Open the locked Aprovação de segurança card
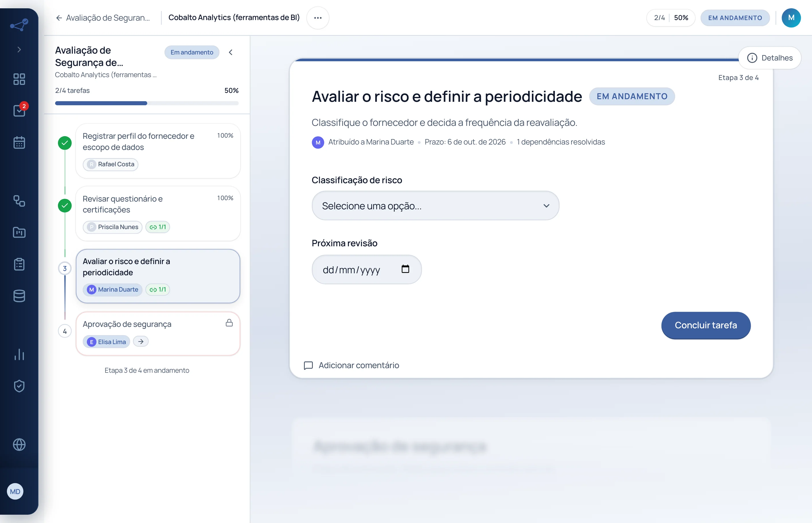Viewport: 812px width, 523px height. [x=158, y=333]
